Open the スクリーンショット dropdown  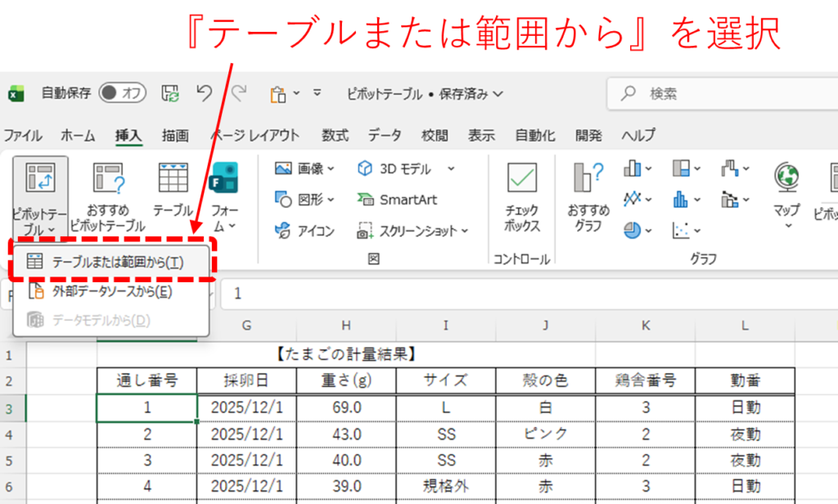412,232
